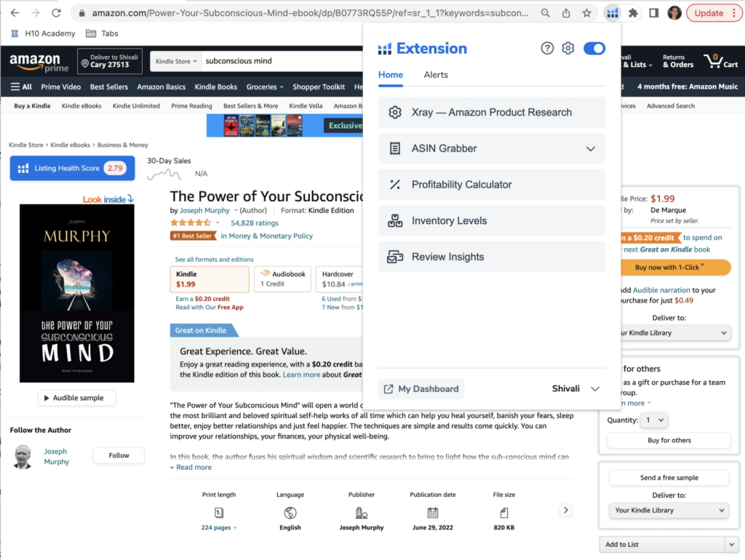Click the Helium 10 extension icon in browser toolbar
The height and width of the screenshot is (560, 745).
613,13
